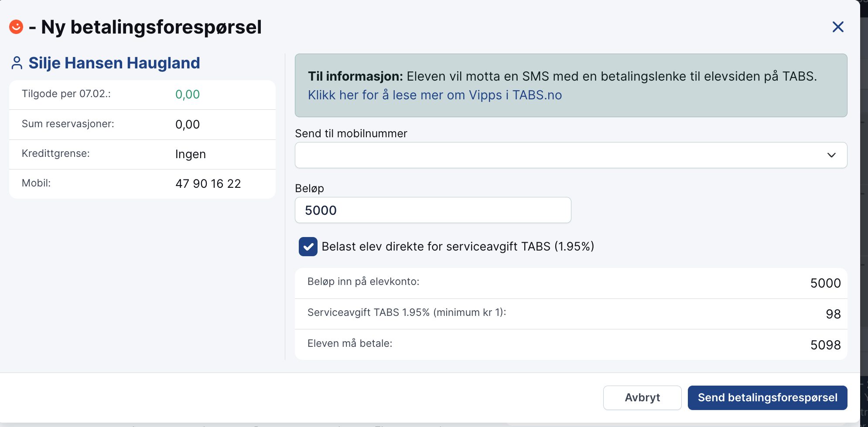868x427 pixels.
Task: Expand the Send til mobilnummer dropdown
Action: click(571, 155)
